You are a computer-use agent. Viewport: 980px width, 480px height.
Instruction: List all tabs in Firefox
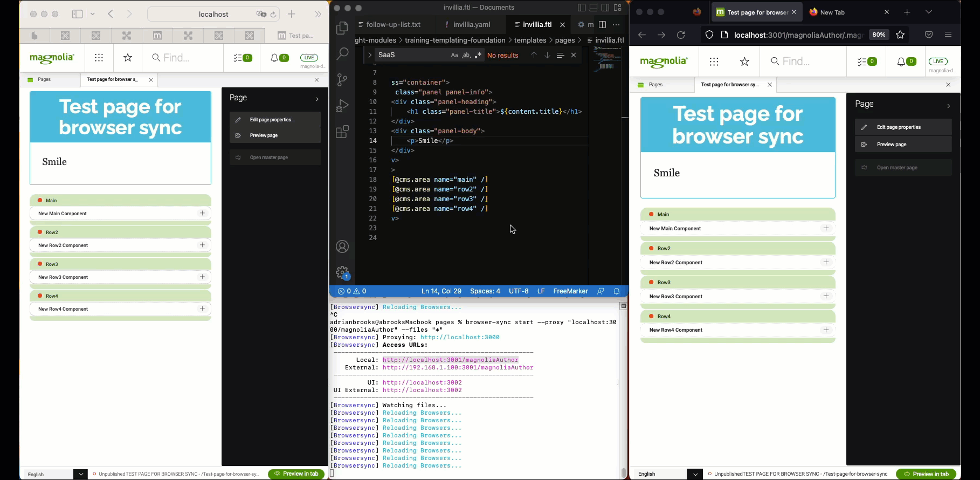point(929,12)
